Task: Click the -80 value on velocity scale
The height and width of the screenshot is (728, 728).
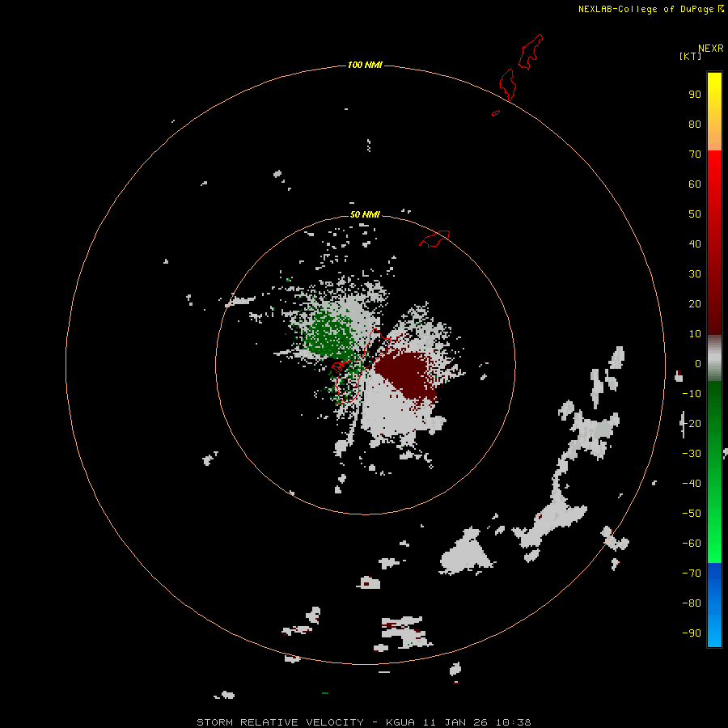Action: pos(692,603)
